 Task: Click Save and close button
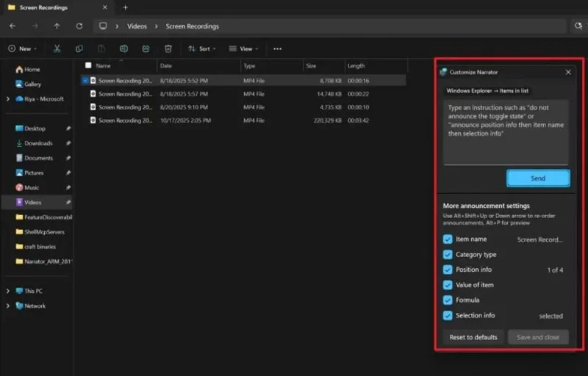538,337
